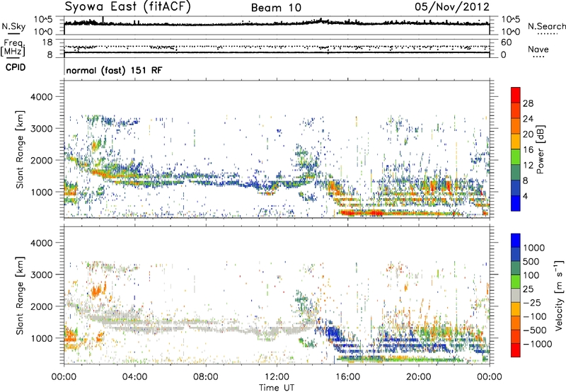The height and width of the screenshot is (392, 566).
Task: Click the title 'Syowa East (fitACF)'
Action: (127, 6)
